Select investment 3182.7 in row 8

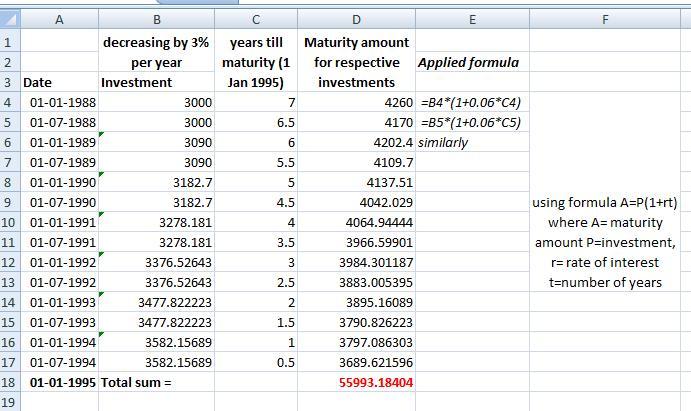click(156, 182)
